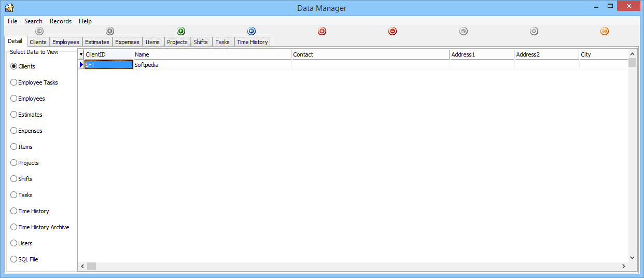644x278 pixels.
Task: Click the ClientID column header
Action: click(108, 54)
